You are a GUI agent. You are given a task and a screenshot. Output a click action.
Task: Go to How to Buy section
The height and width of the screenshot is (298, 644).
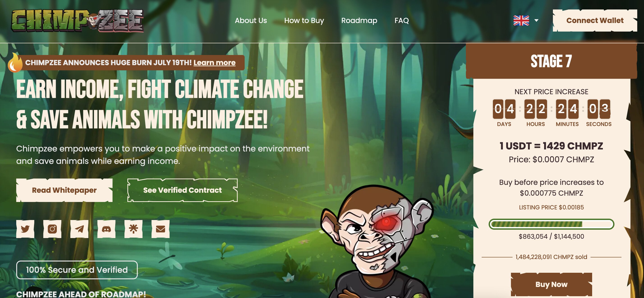pos(304,21)
